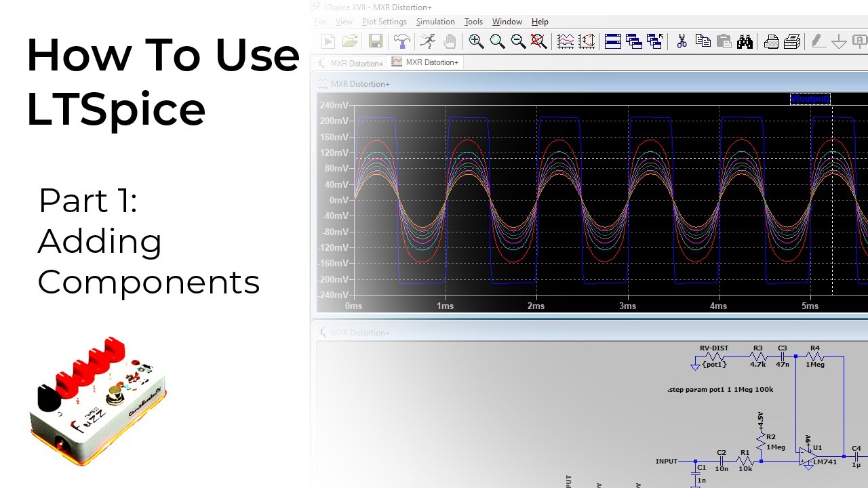Open the View menu

point(344,22)
